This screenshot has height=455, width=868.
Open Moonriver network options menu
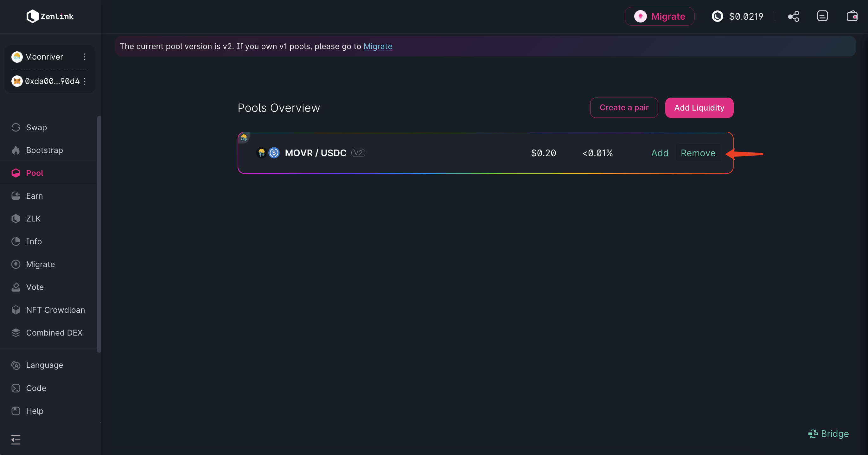click(x=85, y=57)
